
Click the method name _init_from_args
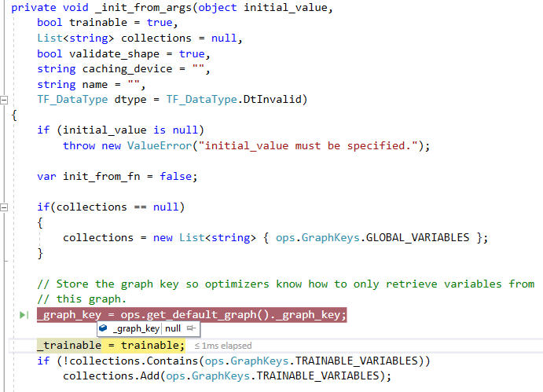click(x=143, y=8)
